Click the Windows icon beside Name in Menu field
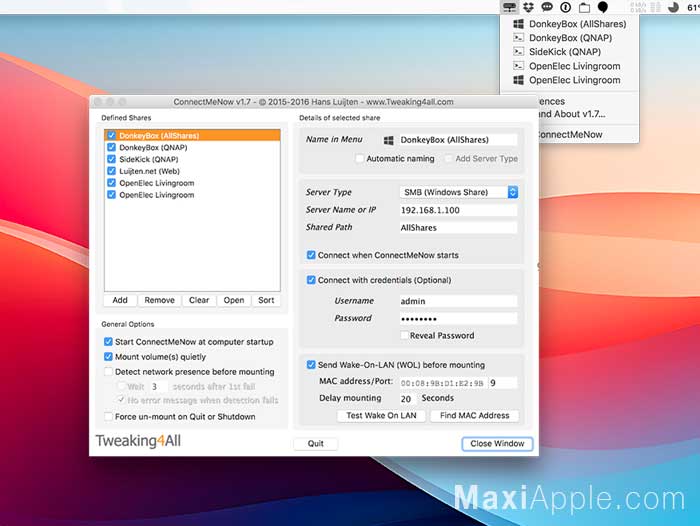The width and height of the screenshot is (700, 526). [388, 140]
